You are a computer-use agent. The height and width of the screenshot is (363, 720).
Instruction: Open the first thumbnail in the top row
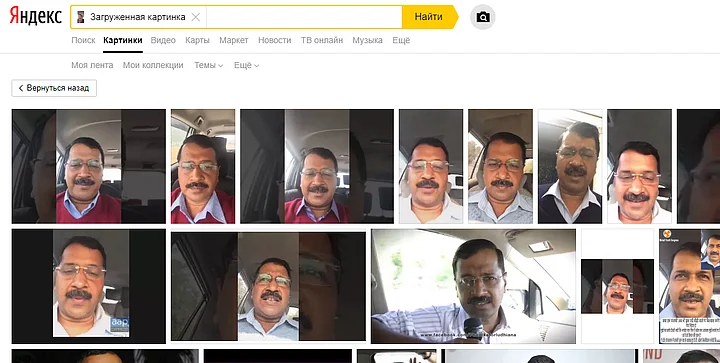(89, 166)
